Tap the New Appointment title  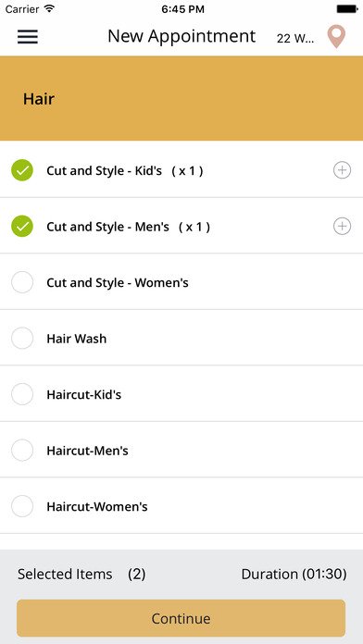tap(181, 36)
